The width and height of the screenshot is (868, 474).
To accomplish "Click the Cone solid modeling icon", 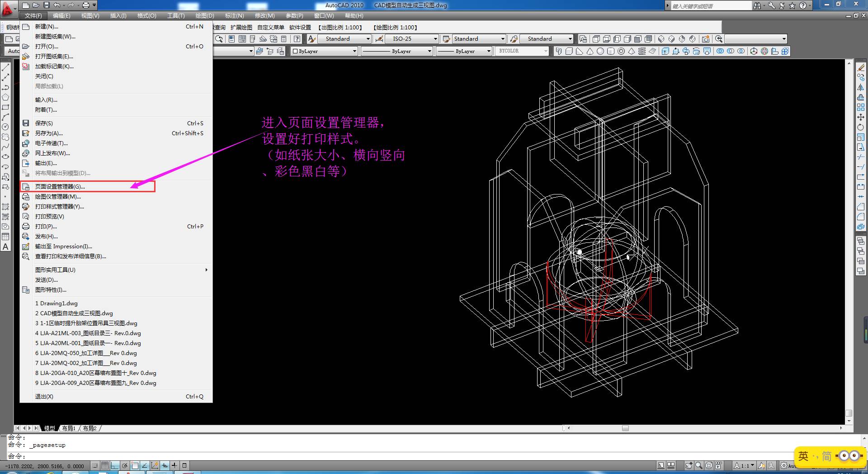I will click(x=590, y=52).
